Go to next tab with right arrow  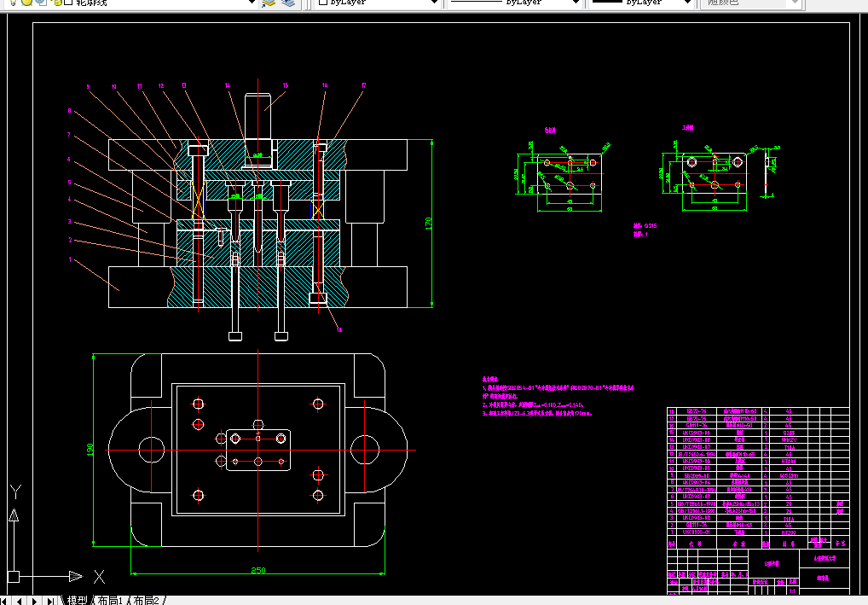click(34, 601)
